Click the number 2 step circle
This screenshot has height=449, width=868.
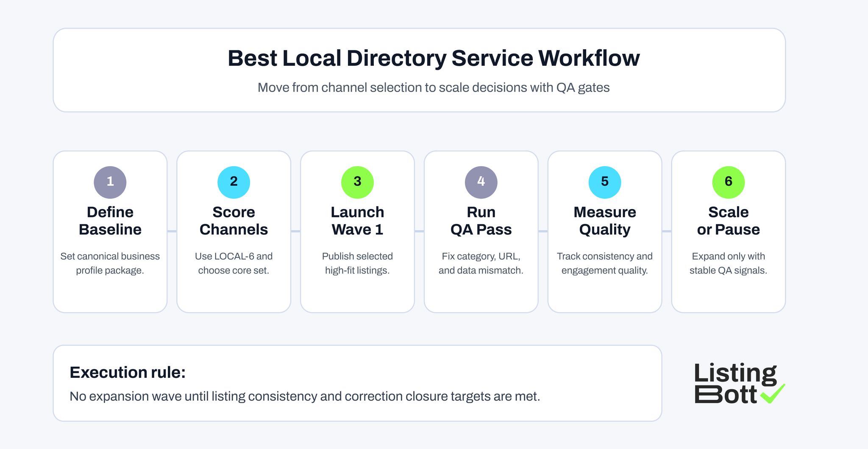click(x=234, y=182)
